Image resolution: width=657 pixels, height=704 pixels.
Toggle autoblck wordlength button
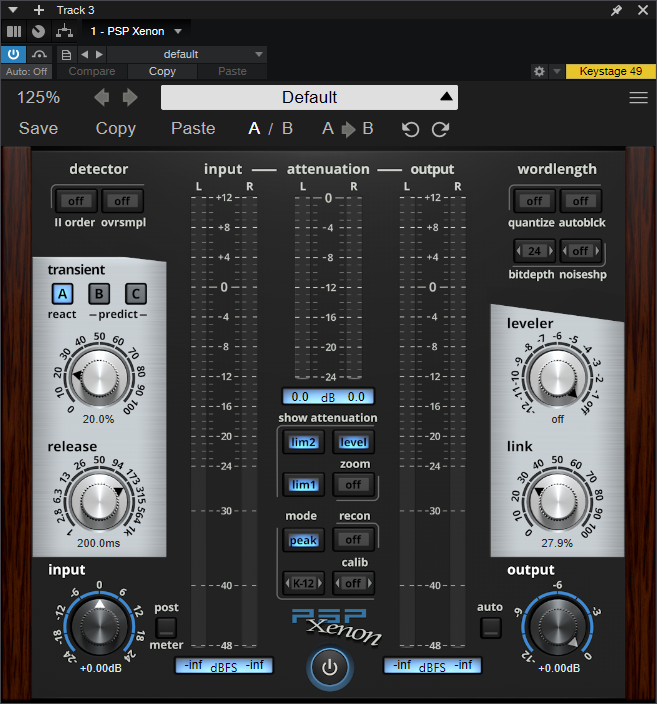pos(580,201)
